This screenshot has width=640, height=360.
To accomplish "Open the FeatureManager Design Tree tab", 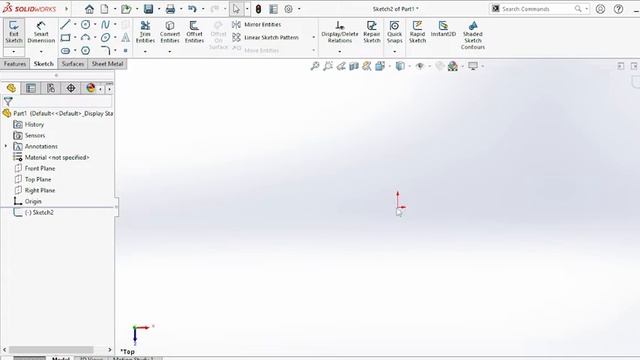I will pos(11,88).
